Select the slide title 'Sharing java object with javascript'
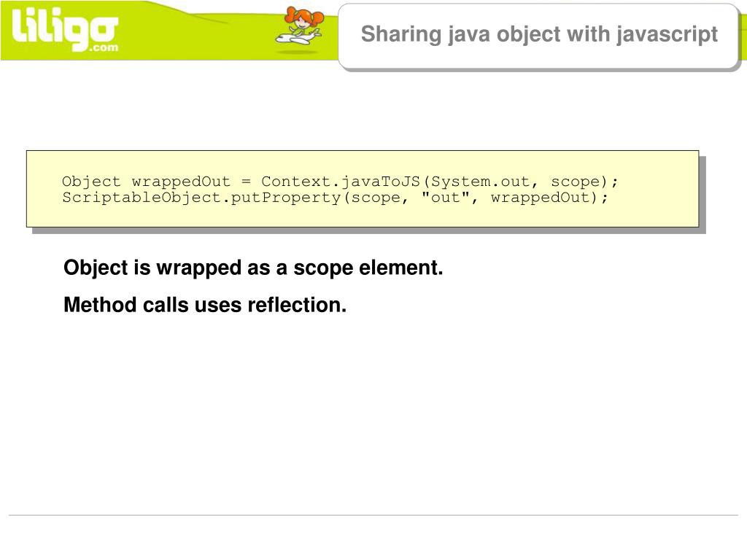This screenshot has width=747, height=560. point(539,34)
